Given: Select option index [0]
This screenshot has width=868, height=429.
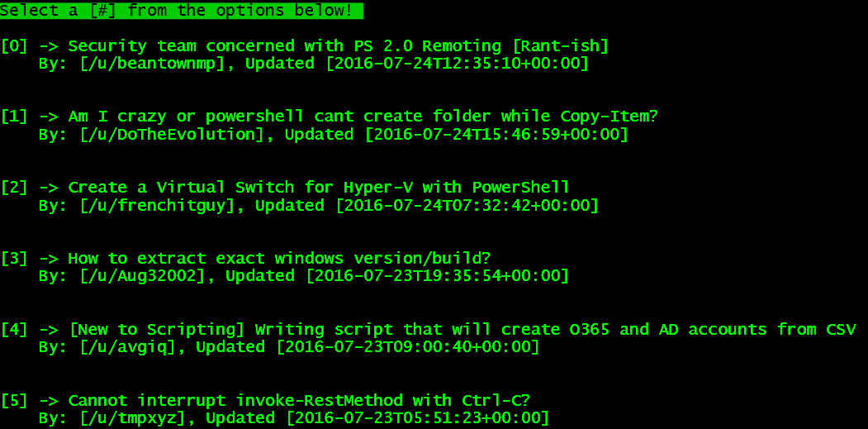Looking at the screenshot, I should tap(15, 46).
